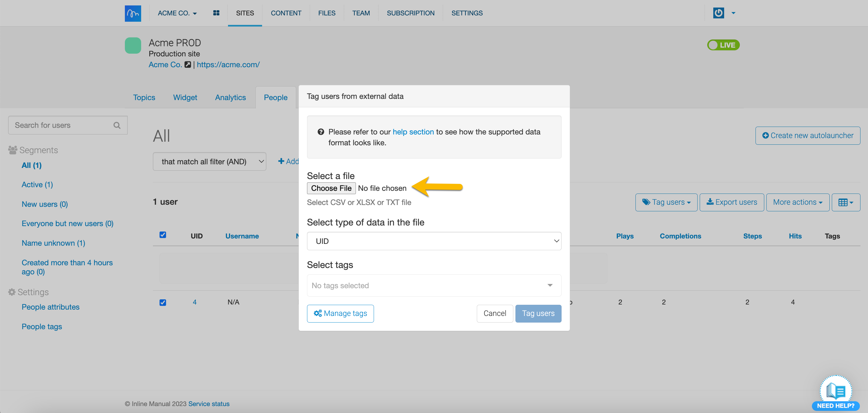The height and width of the screenshot is (413, 868).
Task: Open the SUBSCRIPTION menu item
Action: click(x=410, y=13)
